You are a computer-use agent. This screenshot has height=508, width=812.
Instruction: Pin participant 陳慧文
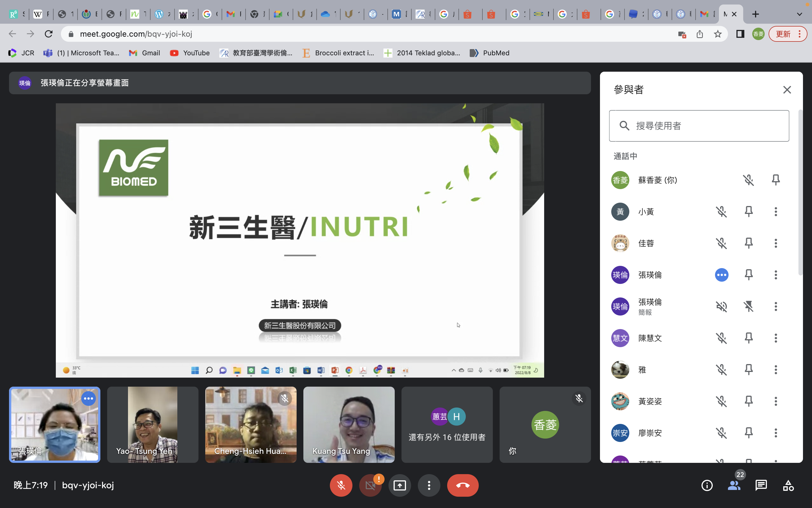pos(749,338)
